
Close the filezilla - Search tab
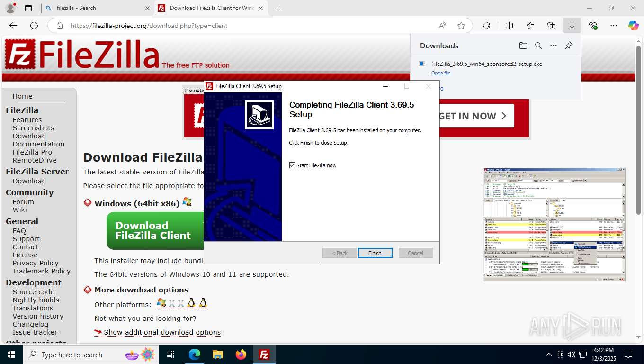tap(147, 8)
